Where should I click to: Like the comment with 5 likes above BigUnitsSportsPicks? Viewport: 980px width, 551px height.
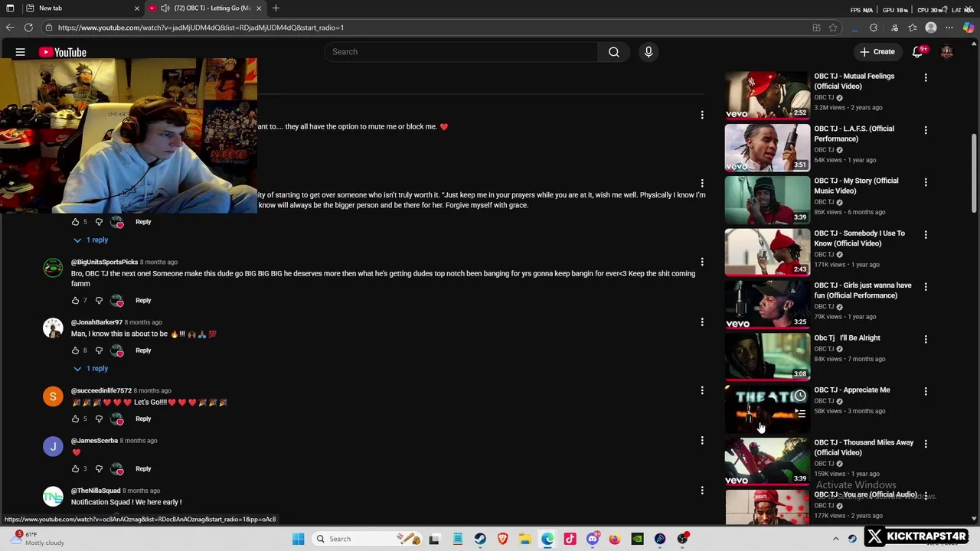(75, 222)
